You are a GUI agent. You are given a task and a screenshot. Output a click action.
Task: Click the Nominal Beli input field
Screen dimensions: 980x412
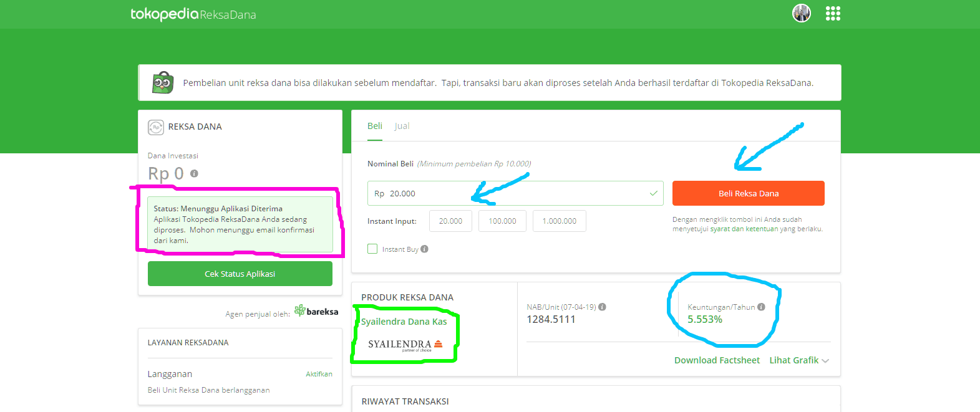515,193
